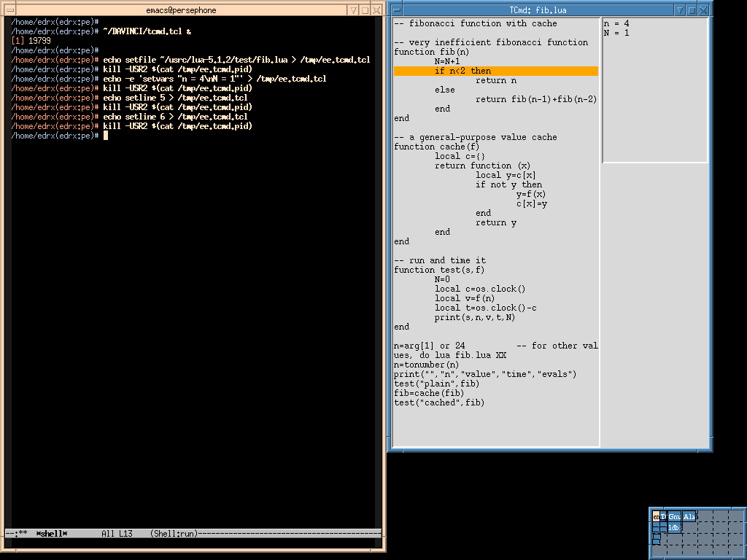Click the 'local c={}' line

pos(460,156)
